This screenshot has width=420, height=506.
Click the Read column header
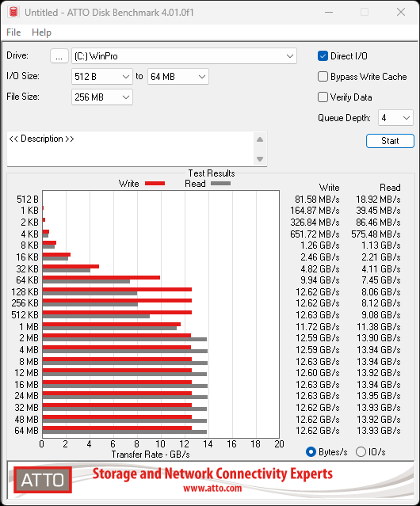point(390,188)
